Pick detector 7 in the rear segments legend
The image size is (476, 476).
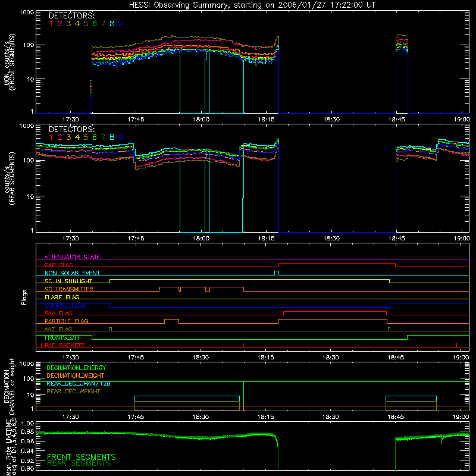(x=103, y=137)
